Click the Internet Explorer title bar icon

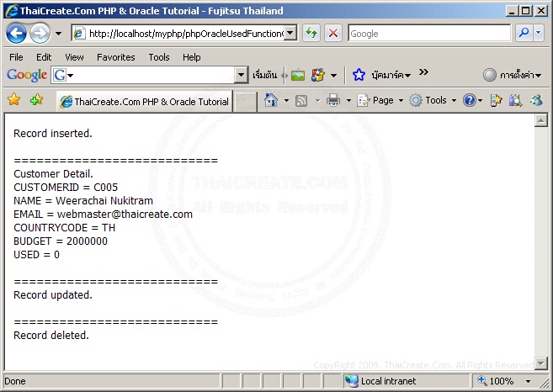point(11,11)
